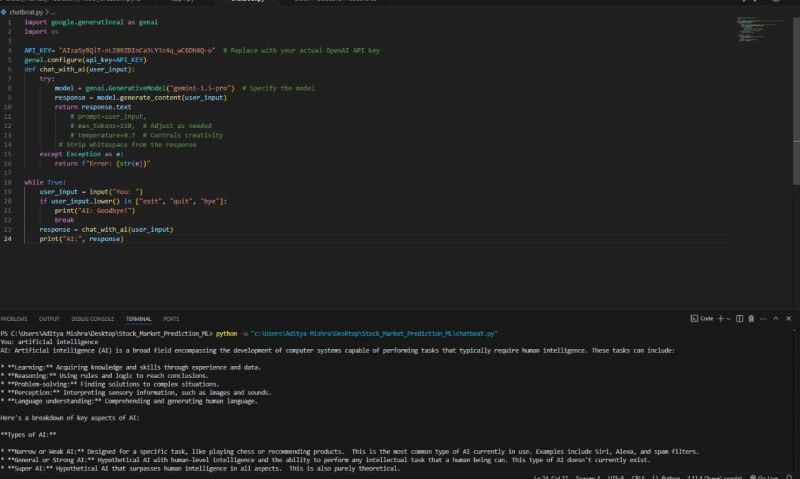Click the Code terminal profile icon
The image size is (800, 479).
694,318
